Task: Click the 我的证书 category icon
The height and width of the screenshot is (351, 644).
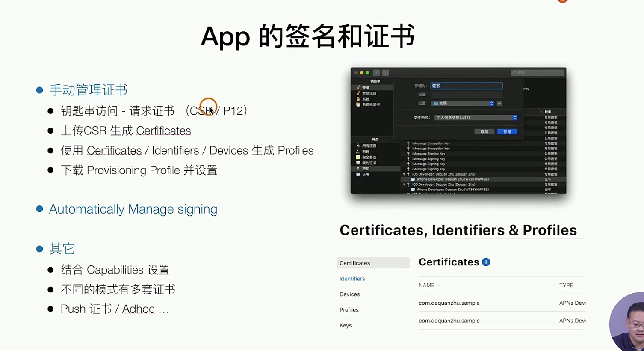Action: click(x=358, y=163)
